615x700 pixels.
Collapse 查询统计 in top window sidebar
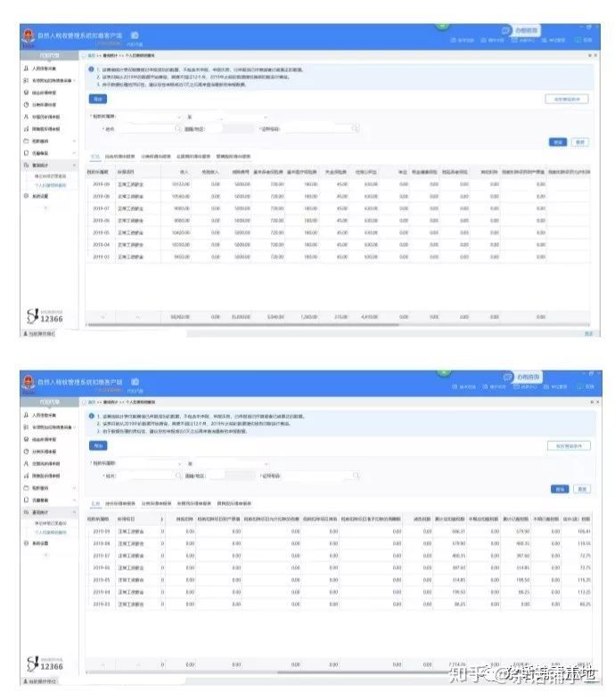coord(74,165)
